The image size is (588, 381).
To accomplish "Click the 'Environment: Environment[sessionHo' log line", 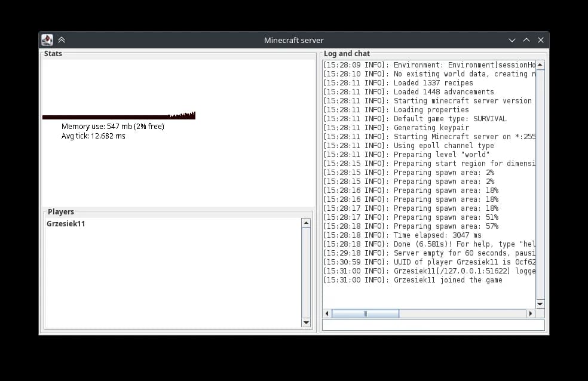I will pyautogui.click(x=430, y=65).
